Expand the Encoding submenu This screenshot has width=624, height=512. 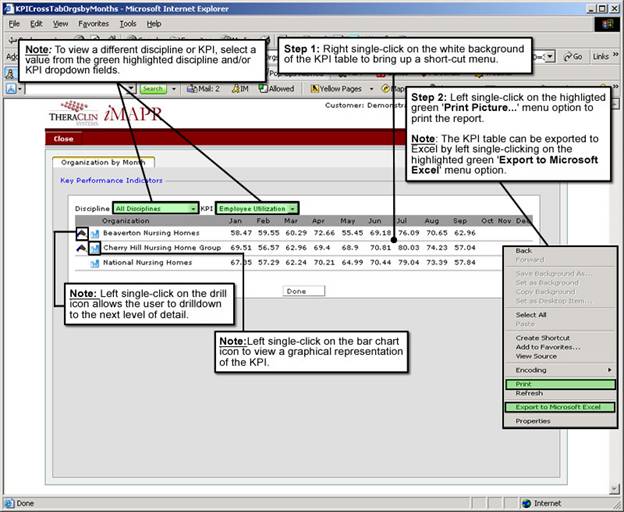[x=558, y=370]
